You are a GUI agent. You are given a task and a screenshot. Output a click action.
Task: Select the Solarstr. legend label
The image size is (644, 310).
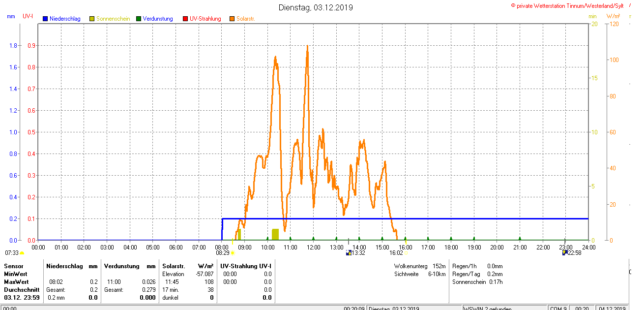[245, 19]
